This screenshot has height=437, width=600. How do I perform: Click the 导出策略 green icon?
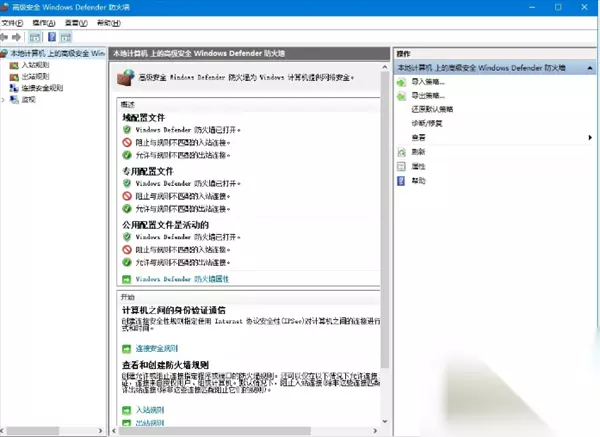[x=401, y=96]
